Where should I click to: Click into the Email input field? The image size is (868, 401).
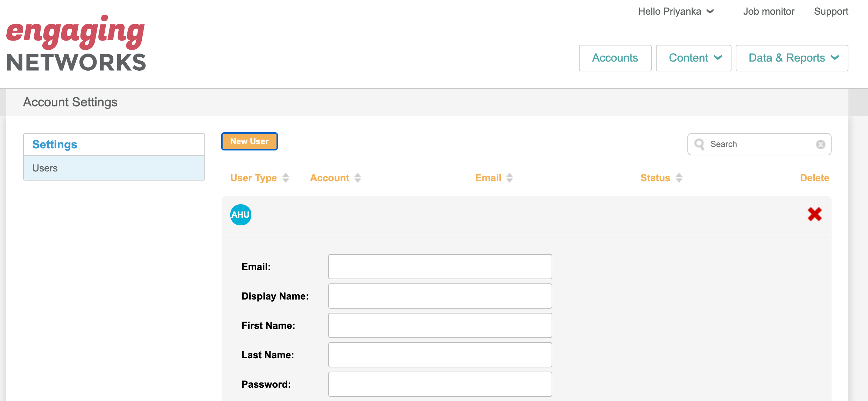pos(440,267)
